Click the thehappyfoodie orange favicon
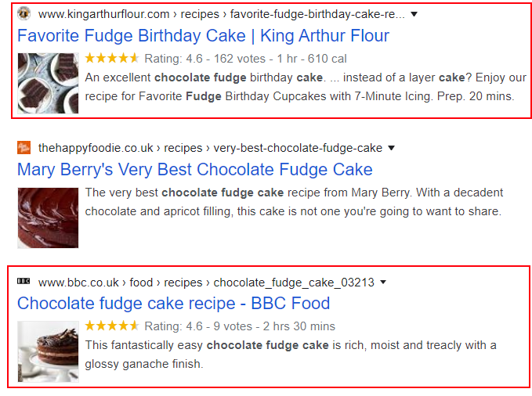The height and width of the screenshot is (396, 532). coord(24,147)
